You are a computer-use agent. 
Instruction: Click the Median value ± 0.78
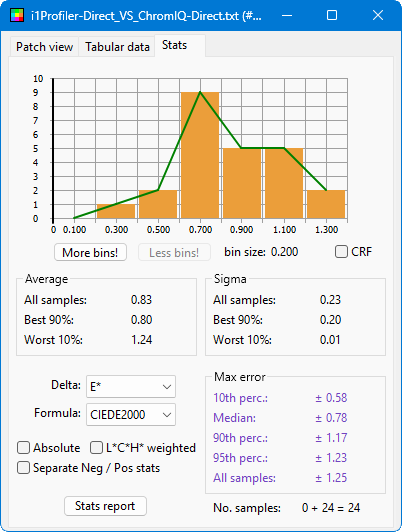click(331, 418)
